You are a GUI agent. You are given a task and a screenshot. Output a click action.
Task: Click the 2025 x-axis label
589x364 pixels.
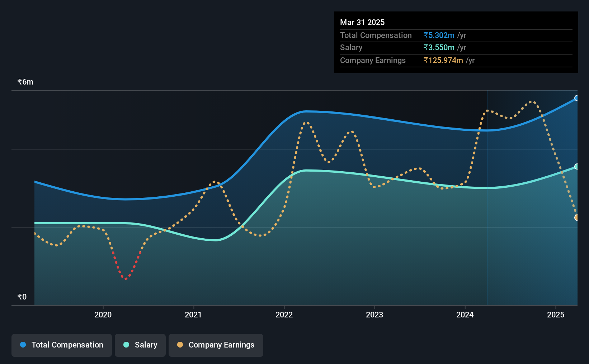pos(556,315)
